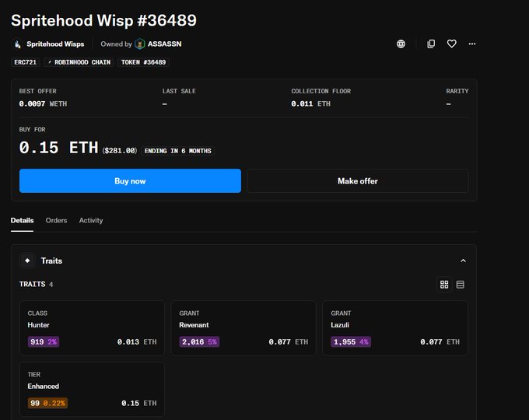Viewport: 529px width, 420px height.
Task: Open the three-dot more options menu
Action: (472, 44)
